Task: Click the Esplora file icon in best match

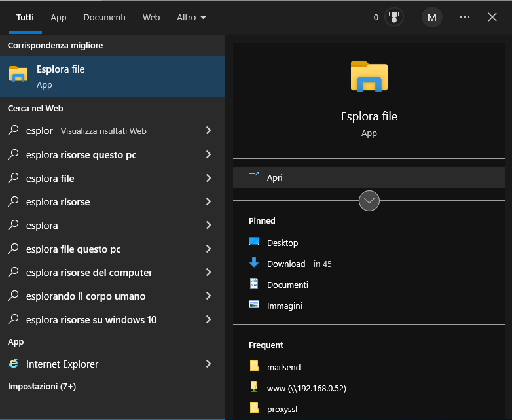Action: tap(18, 73)
